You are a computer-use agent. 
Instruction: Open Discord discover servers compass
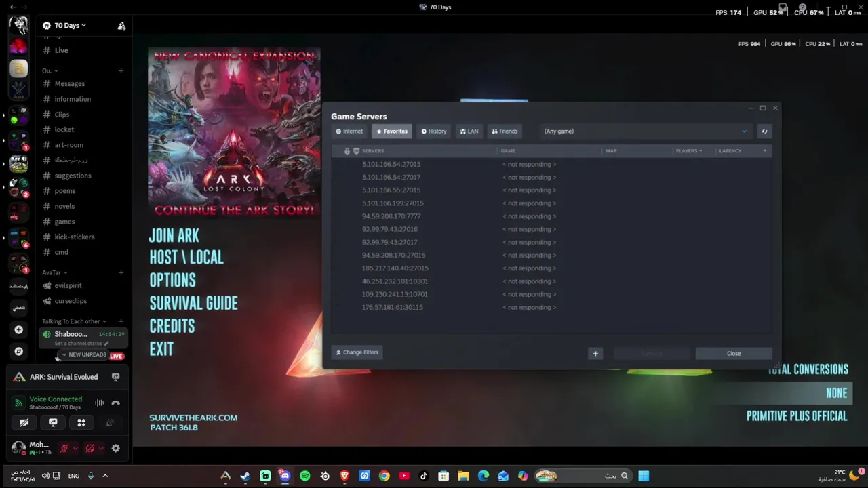pos(18,351)
